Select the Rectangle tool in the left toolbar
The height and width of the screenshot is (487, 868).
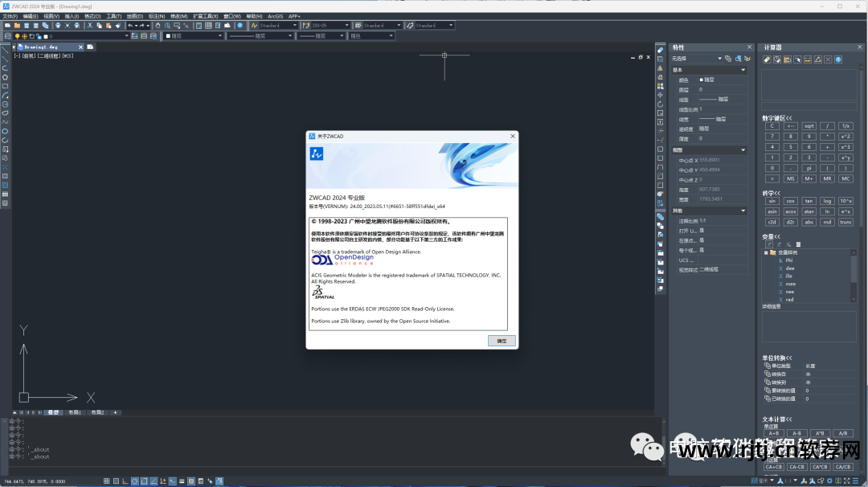click(5, 86)
